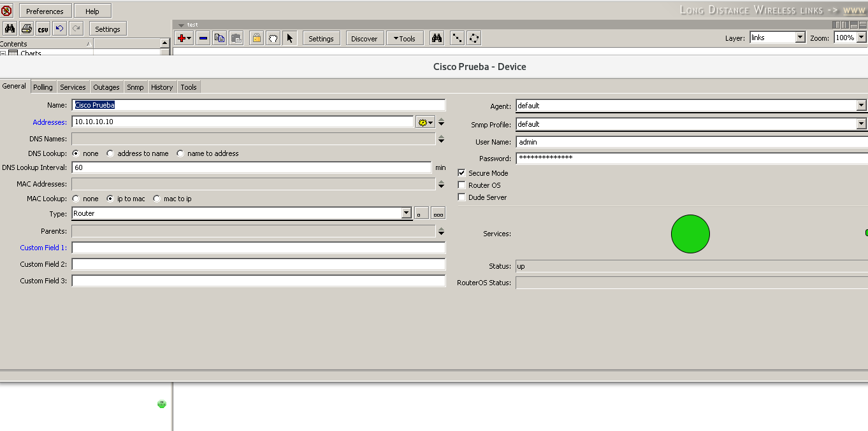Screen dimensions: 868x431
Task: Open the Preferences button
Action: coord(45,11)
